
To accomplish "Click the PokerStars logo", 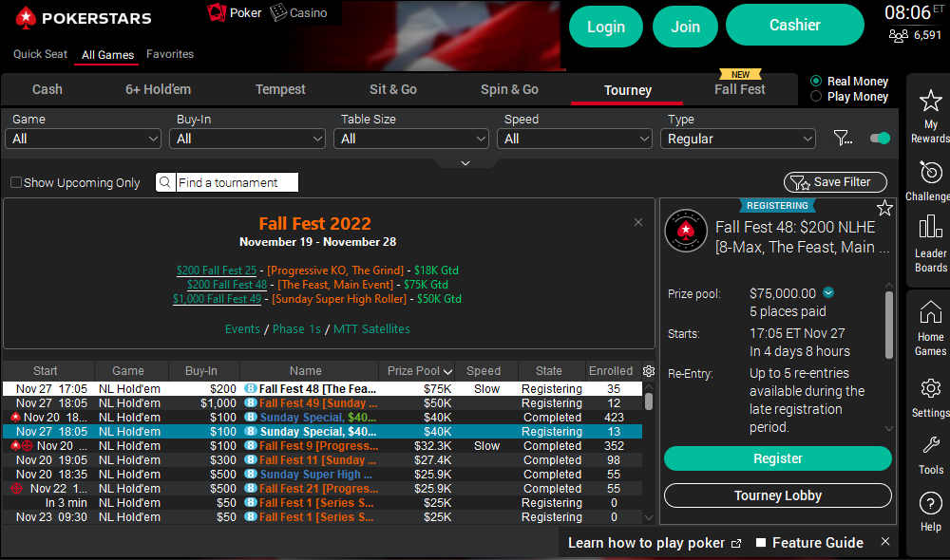I will 84,18.
